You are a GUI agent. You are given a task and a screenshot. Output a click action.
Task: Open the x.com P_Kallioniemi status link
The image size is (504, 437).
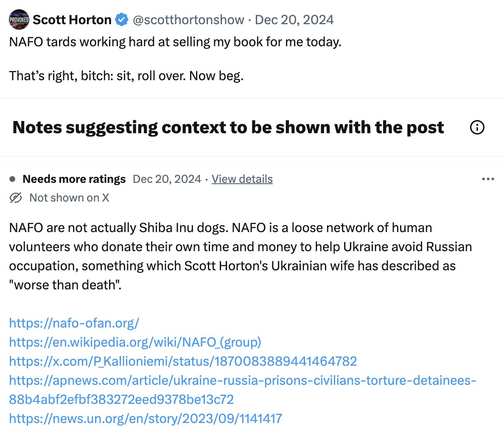[183, 361]
